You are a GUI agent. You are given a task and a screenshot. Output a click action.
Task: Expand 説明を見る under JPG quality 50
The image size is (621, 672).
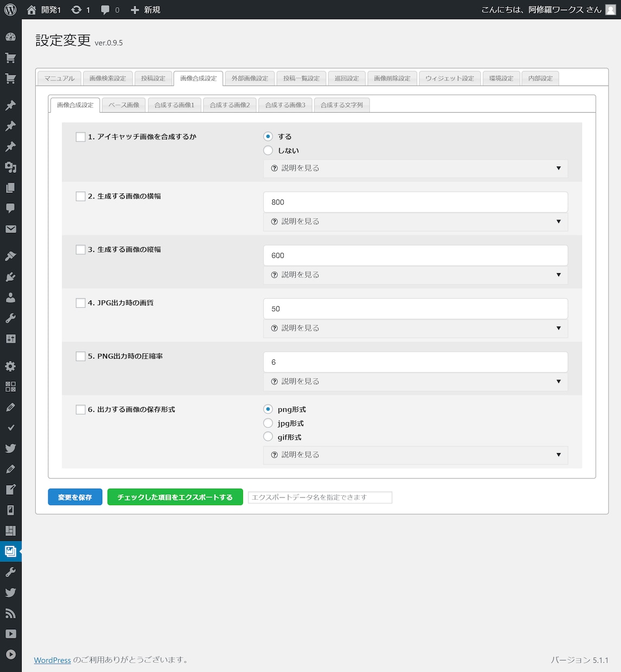[415, 328]
